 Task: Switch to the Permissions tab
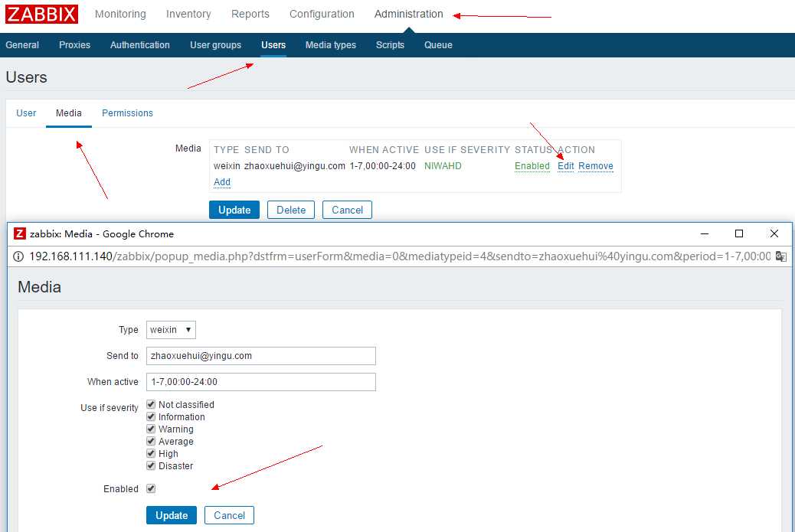pyautogui.click(x=127, y=113)
